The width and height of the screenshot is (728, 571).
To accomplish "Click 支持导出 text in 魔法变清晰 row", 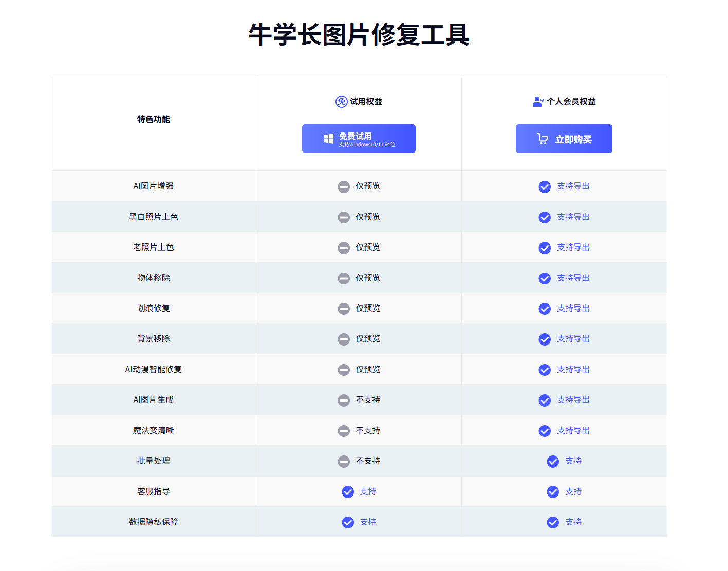I will (x=573, y=430).
